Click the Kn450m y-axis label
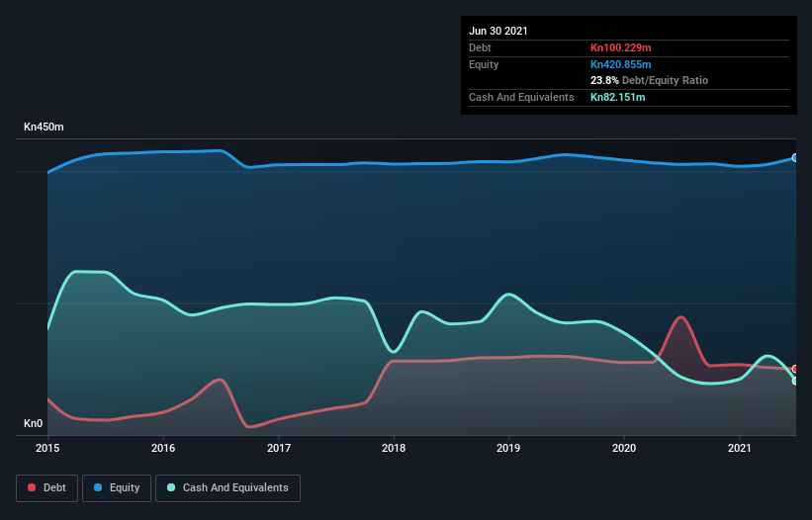Viewport: 812px width, 520px height. click(x=44, y=127)
